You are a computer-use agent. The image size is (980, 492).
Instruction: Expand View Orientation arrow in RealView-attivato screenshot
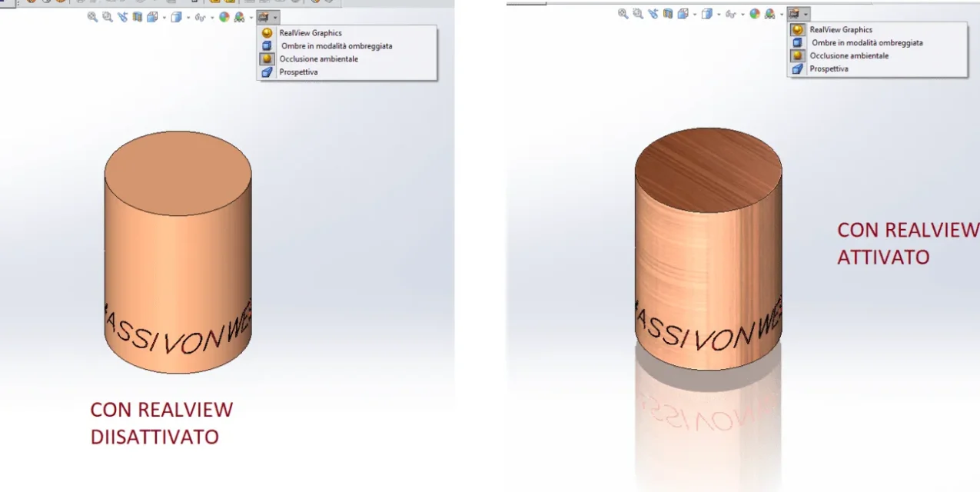[x=694, y=15]
